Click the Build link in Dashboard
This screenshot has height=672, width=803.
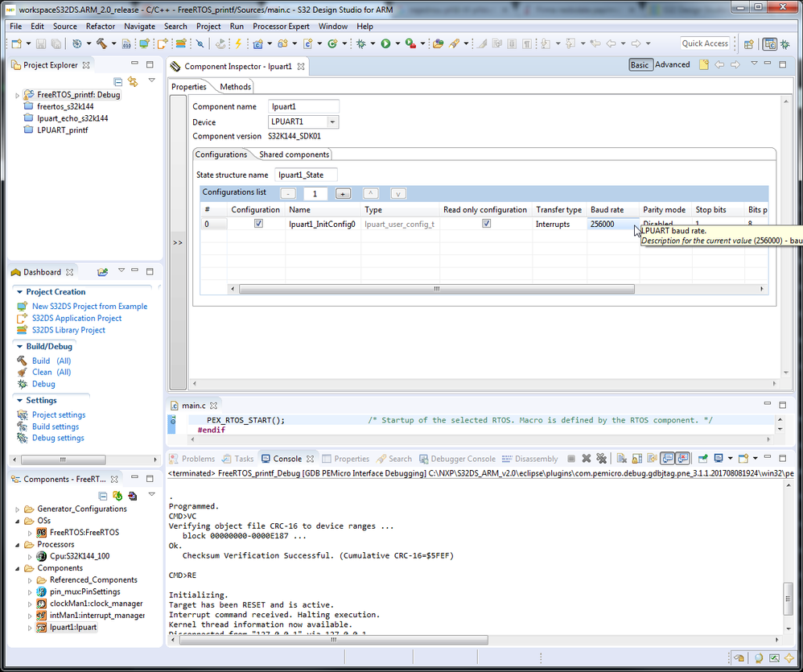point(41,361)
